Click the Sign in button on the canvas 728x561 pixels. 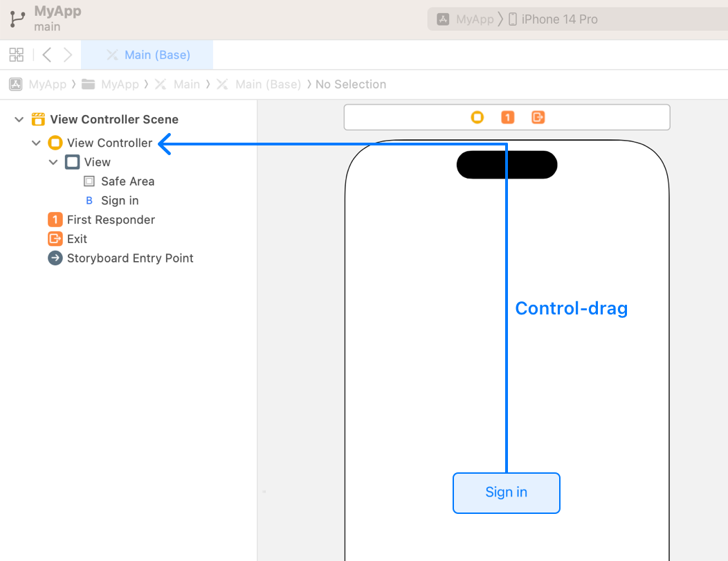point(506,492)
